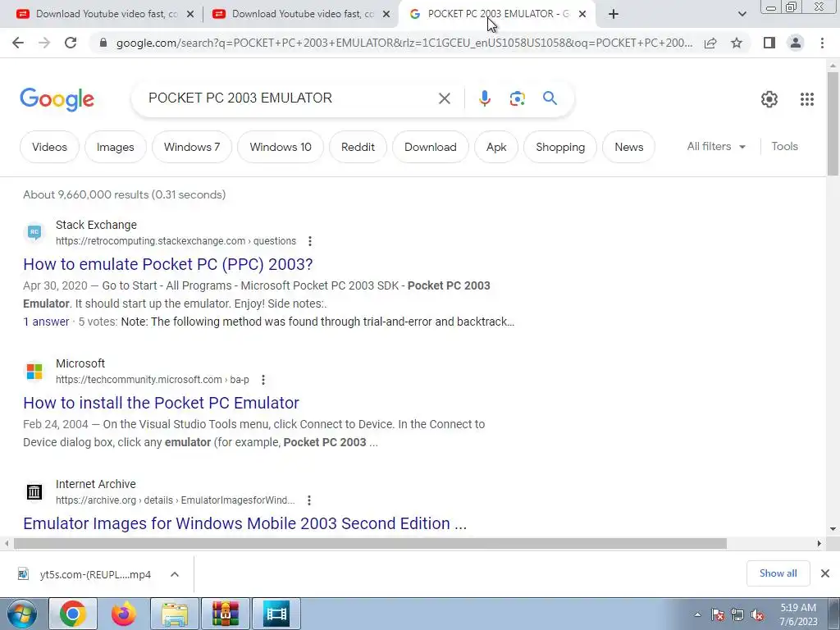Image resolution: width=840 pixels, height=630 pixels.
Task: Open 'How to install the Pocket PC Emulator'
Action: point(162,403)
